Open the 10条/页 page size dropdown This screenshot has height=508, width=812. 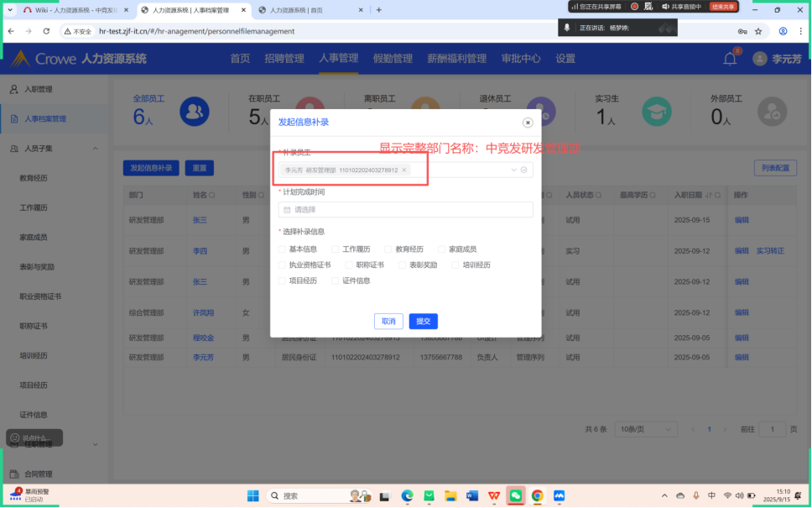(646, 429)
